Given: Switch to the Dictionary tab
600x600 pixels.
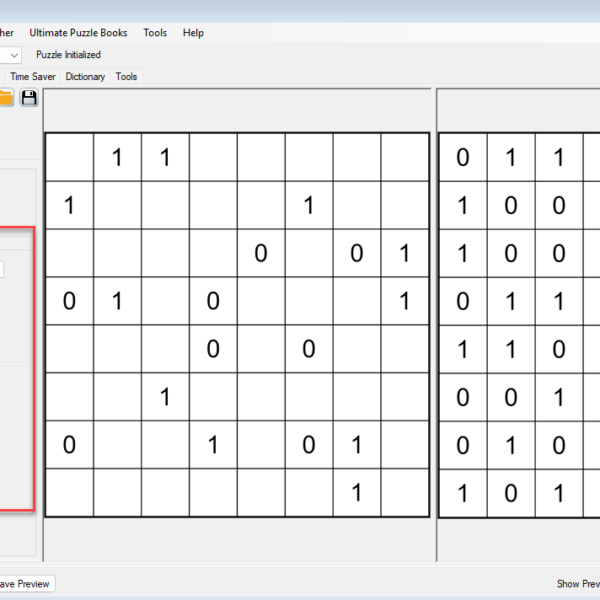Looking at the screenshot, I should (85, 76).
